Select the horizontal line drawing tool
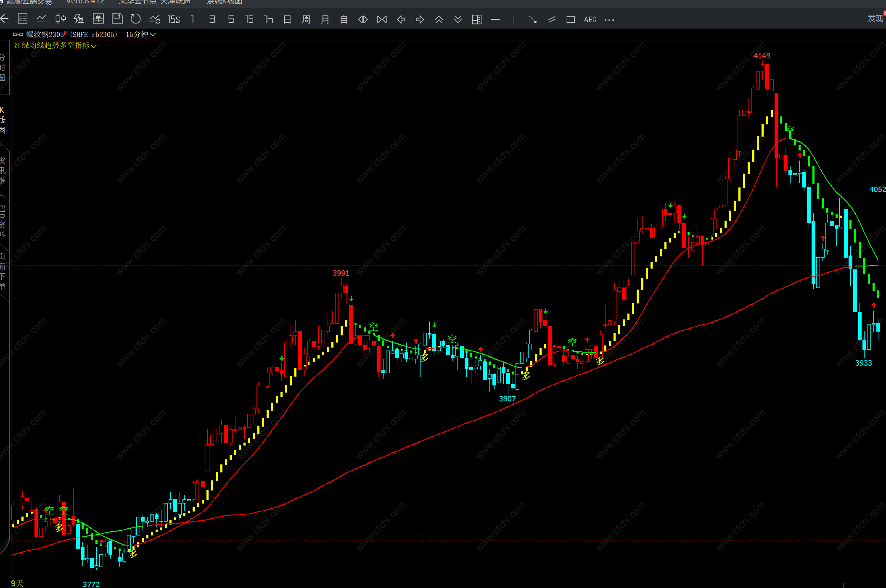The width and height of the screenshot is (886, 588). pyautogui.click(x=495, y=19)
